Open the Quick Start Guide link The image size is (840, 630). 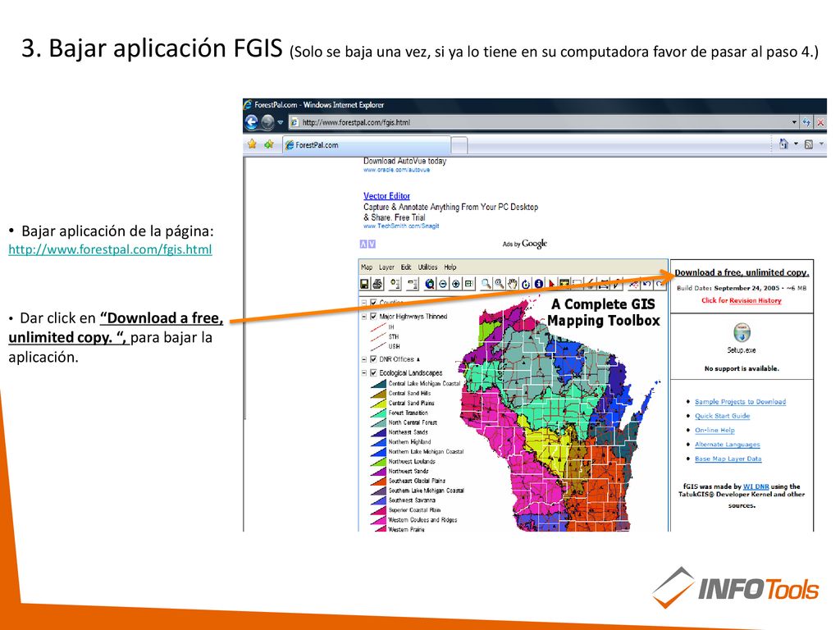[722, 416]
